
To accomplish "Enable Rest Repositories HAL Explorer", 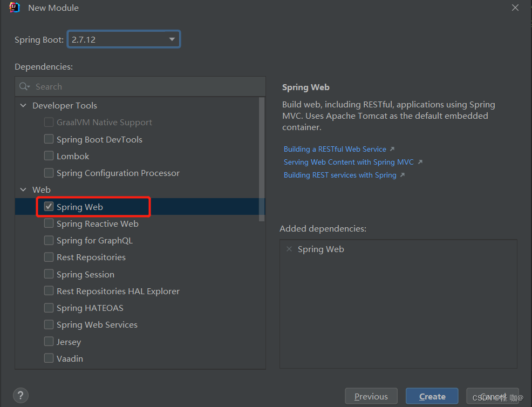I will click(49, 291).
